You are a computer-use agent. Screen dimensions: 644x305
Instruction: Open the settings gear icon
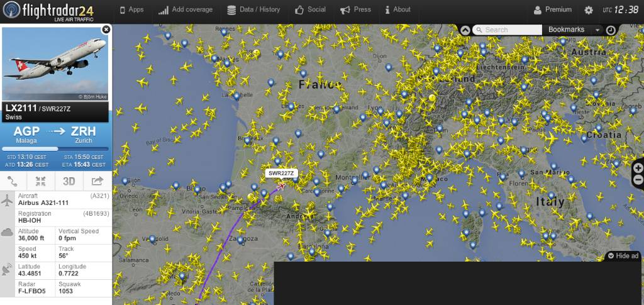click(589, 10)
